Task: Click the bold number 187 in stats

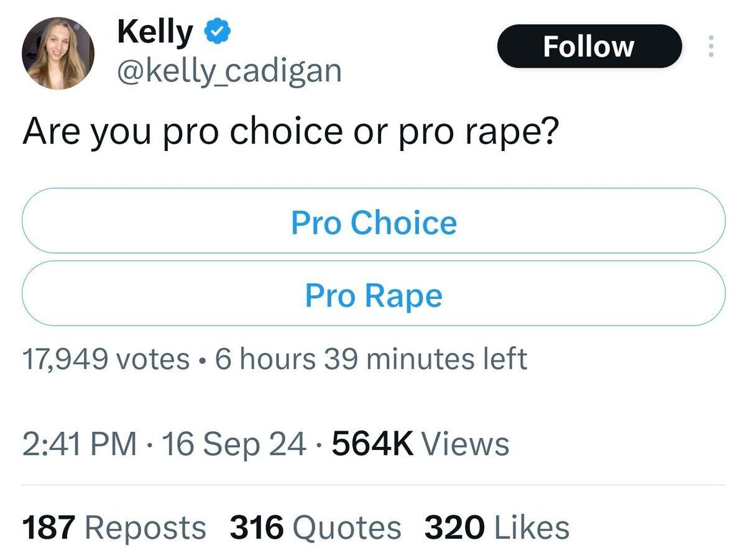Action: tap(49, 528)
